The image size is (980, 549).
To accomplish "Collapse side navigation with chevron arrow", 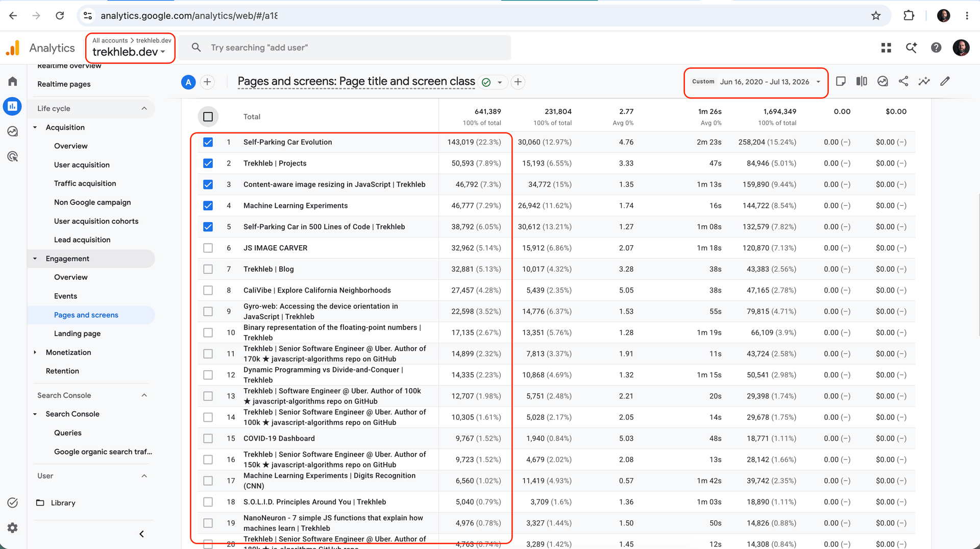I will 142,534.
